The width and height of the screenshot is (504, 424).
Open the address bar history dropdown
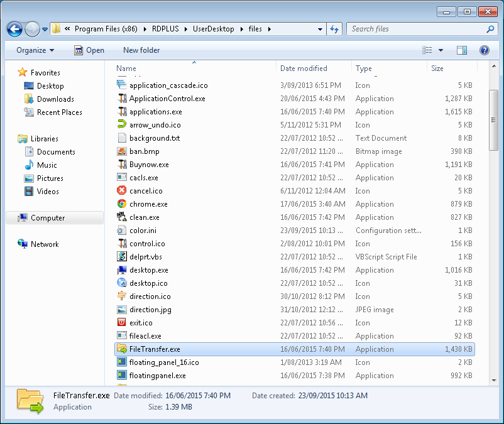(320, 29)
